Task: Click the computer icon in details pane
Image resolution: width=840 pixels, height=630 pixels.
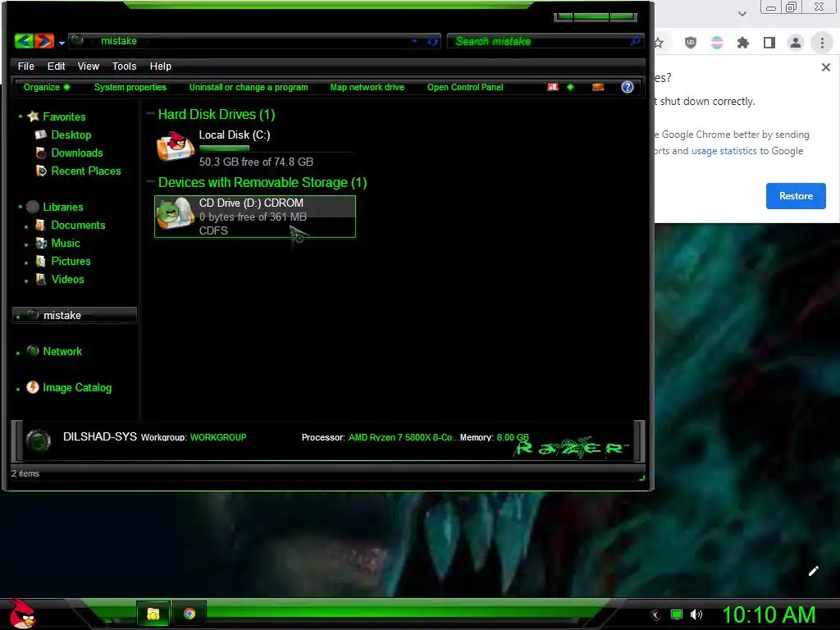Action: point(39,441)
